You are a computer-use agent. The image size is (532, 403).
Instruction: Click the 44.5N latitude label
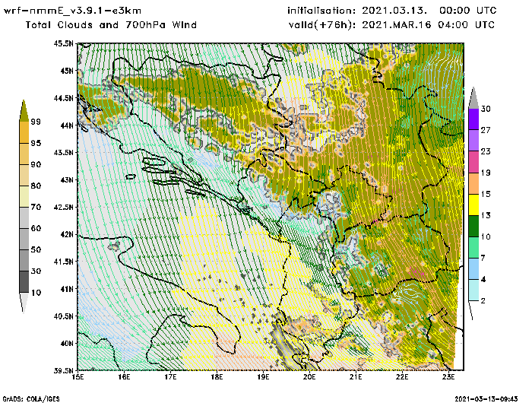tap(63, 98)
